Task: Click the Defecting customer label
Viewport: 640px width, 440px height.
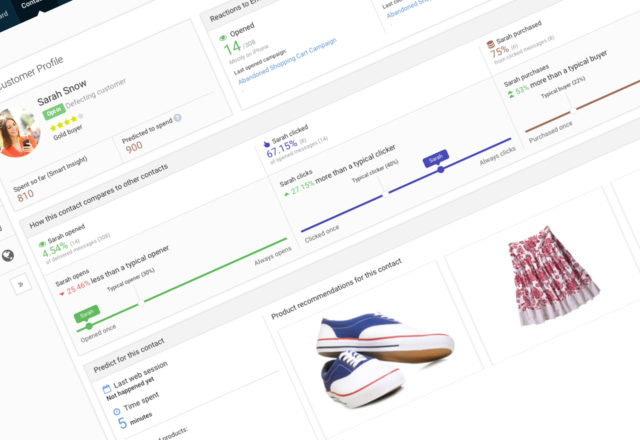Action: (x=96, y=93)
